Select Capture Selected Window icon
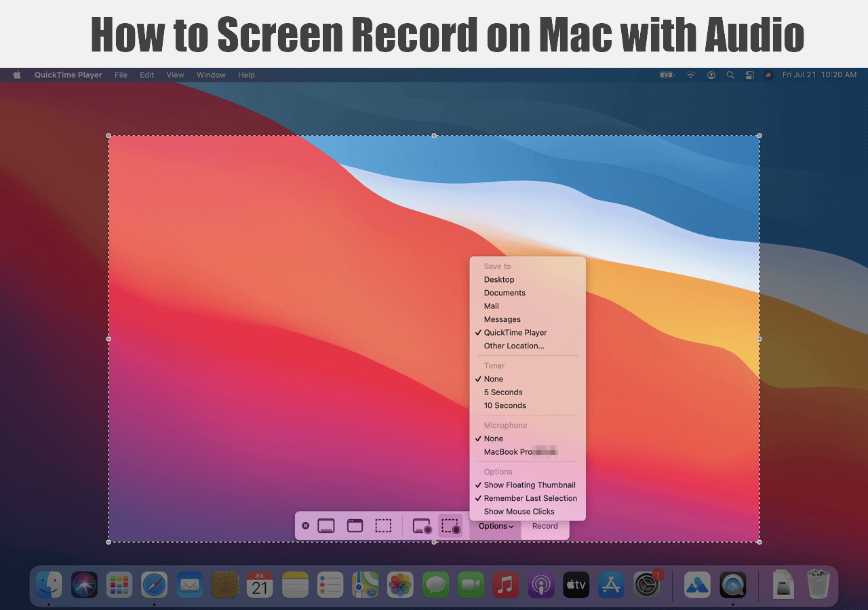Image resolution: width=868 pixels, height=610 pixels. (355, 526)
